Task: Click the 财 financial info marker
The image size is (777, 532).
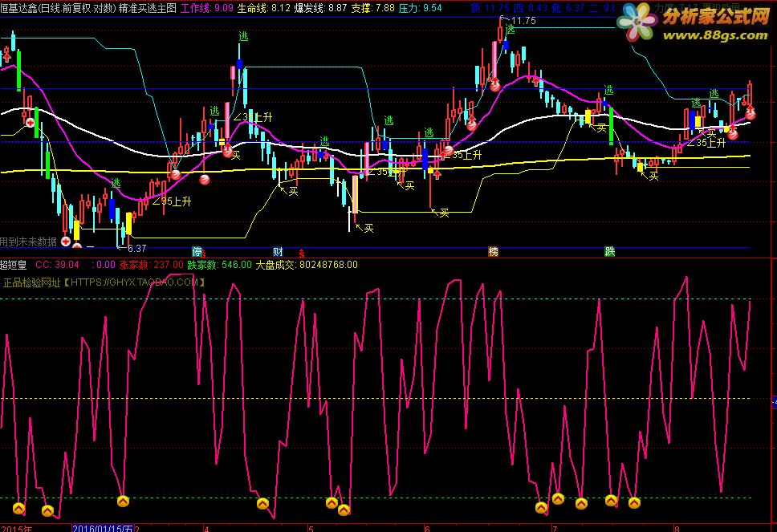Action: [x=278, y=252]
